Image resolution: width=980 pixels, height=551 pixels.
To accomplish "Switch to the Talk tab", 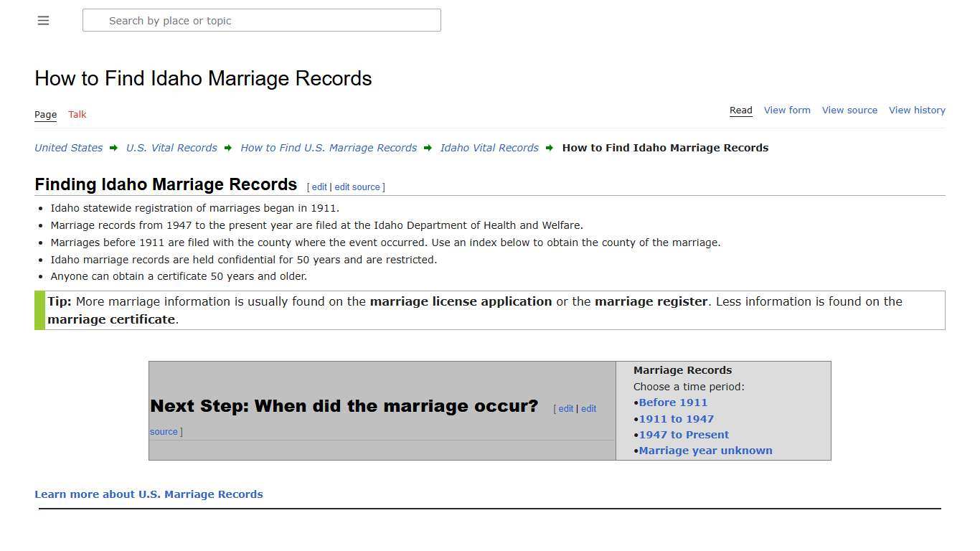I will click(77, 114).
